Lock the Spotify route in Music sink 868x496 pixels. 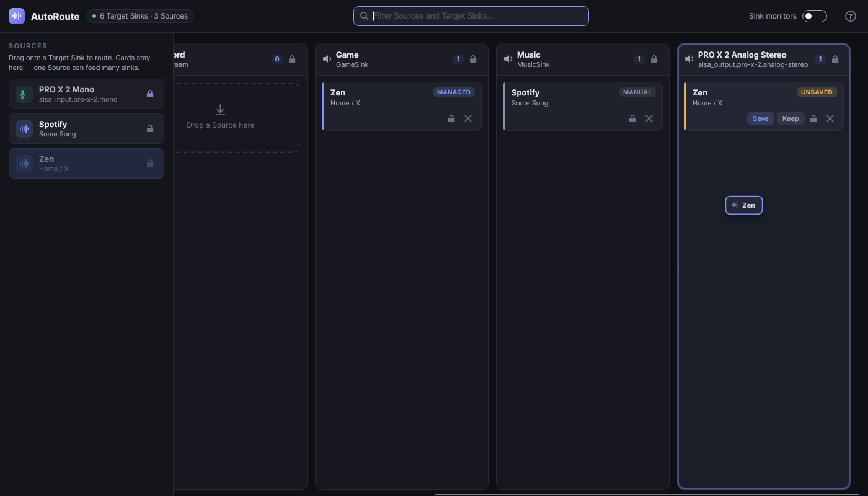[x=632, y=118]
